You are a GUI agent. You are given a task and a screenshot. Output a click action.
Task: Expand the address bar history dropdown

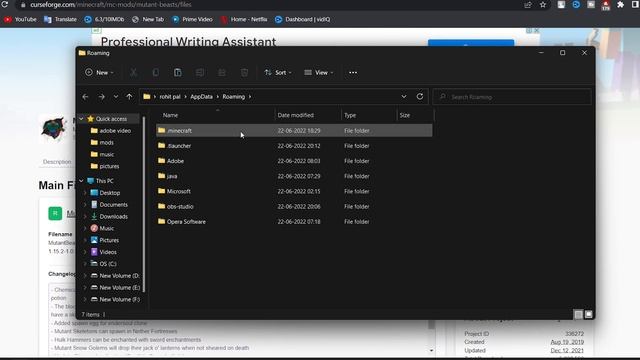coord(404,97)
